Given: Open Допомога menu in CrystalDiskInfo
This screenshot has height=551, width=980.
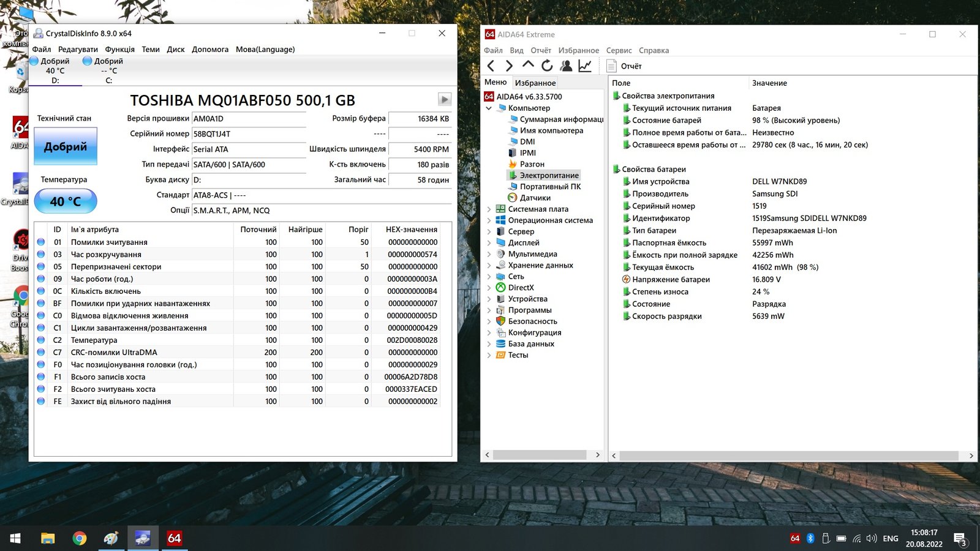Looking at the screenshot, I should pyautogui.click(x=210, y=50).
